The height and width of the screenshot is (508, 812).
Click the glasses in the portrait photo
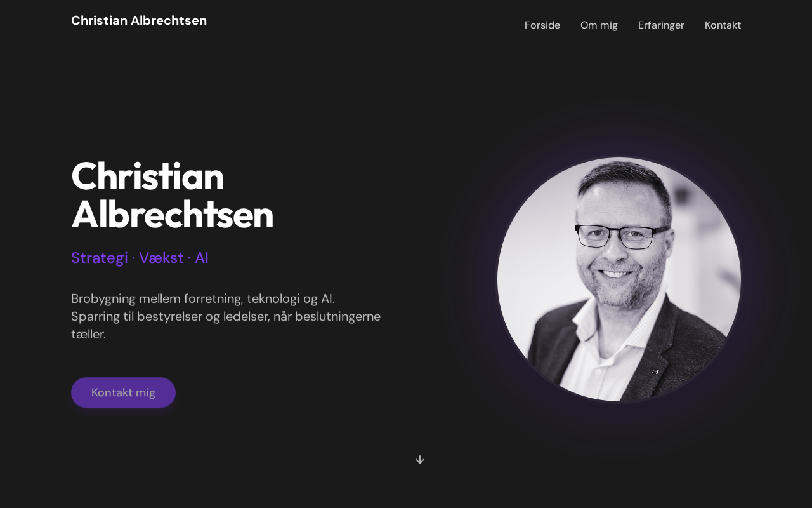click(622, 236)
